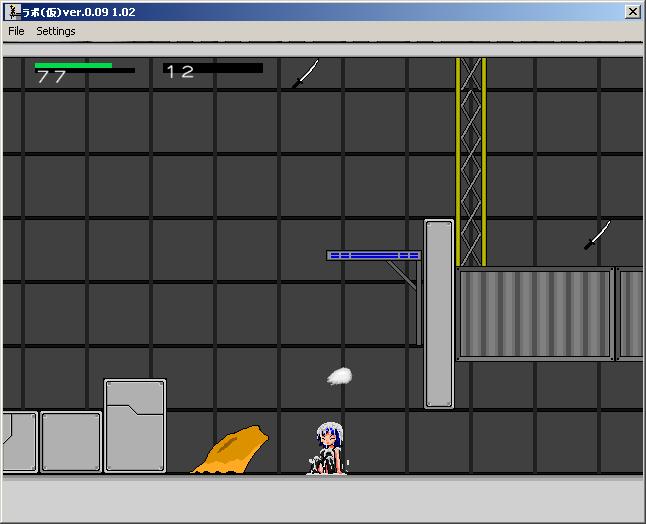Click the flying knife near the container
Screen dimensions: 646x524
597,235
